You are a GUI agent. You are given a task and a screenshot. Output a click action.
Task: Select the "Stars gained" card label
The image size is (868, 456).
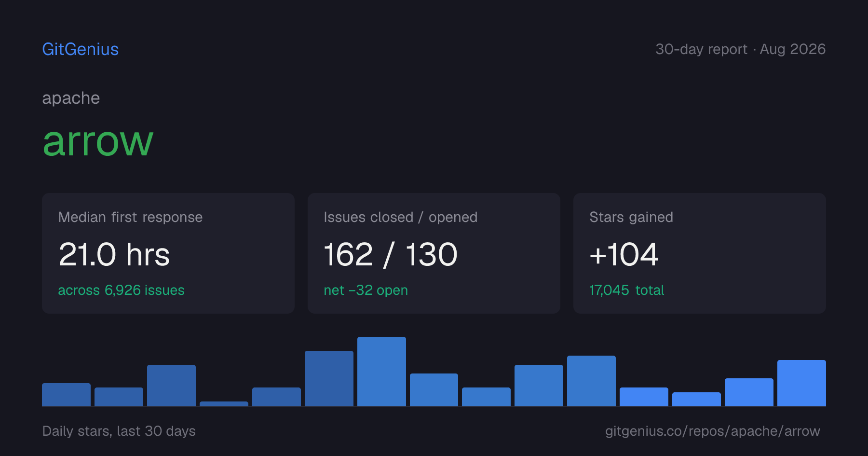(631, 217)
